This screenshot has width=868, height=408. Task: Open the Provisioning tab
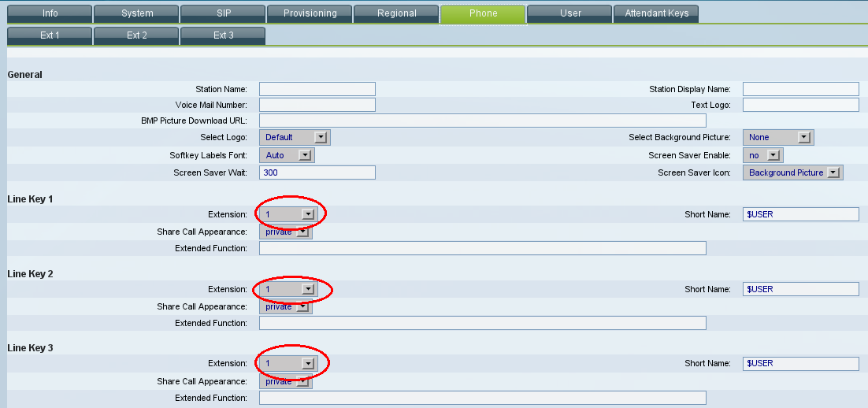pos(310,13)
